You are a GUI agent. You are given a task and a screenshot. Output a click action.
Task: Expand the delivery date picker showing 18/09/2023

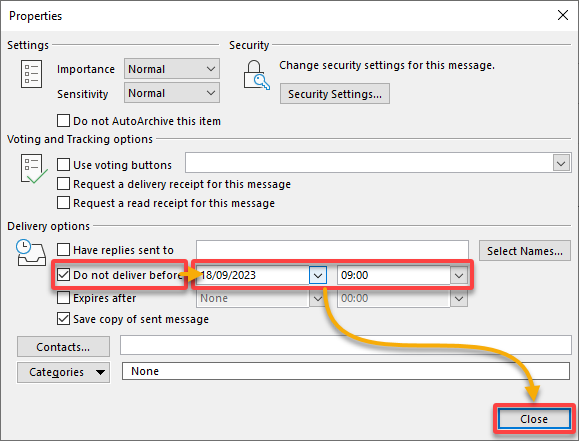pos(318,275)
